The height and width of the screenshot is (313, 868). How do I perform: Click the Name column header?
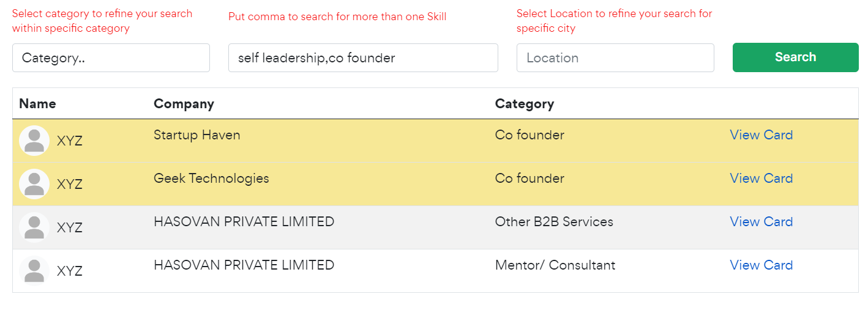coord(37,104)
